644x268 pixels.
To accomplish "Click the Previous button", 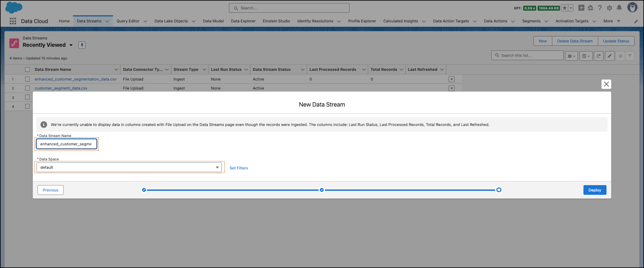I will click(50, 190).
